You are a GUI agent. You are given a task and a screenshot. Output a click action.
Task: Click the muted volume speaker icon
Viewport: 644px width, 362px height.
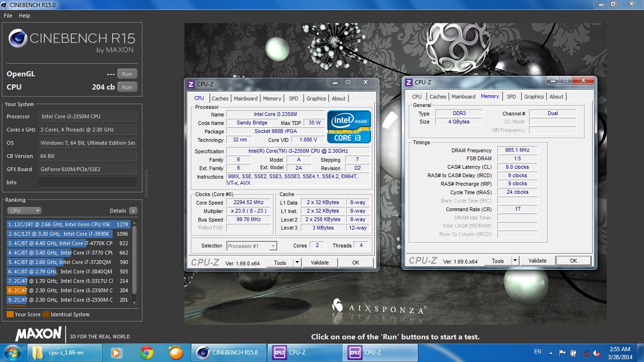pos(596,353)
